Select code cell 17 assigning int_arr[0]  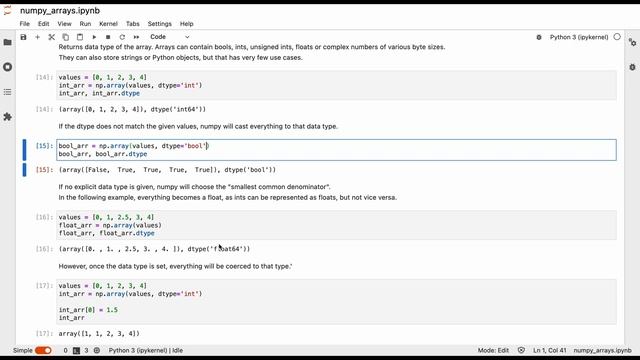tap(336, 302)
